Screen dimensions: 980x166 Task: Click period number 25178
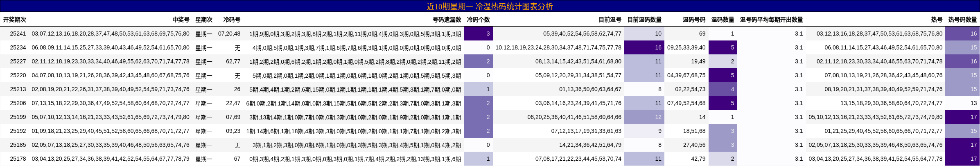point(18,159)
